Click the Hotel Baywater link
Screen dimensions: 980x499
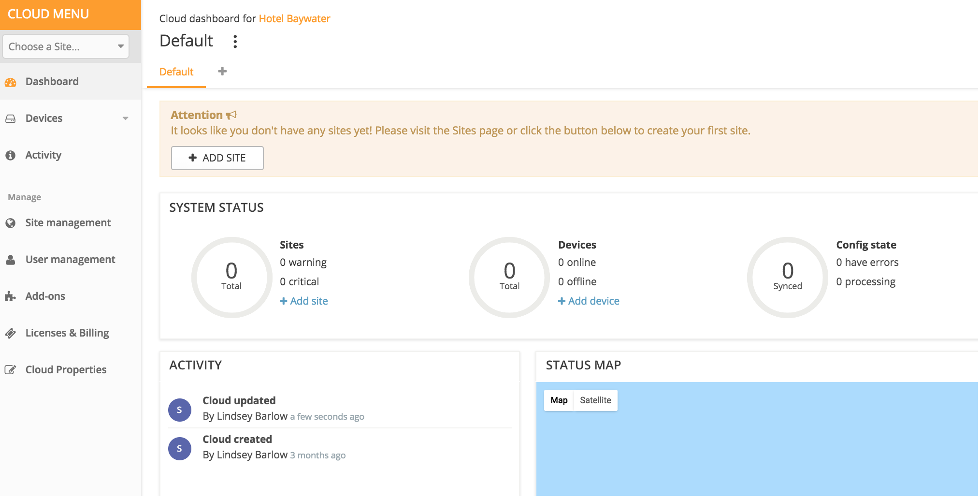tap(294, 19)
